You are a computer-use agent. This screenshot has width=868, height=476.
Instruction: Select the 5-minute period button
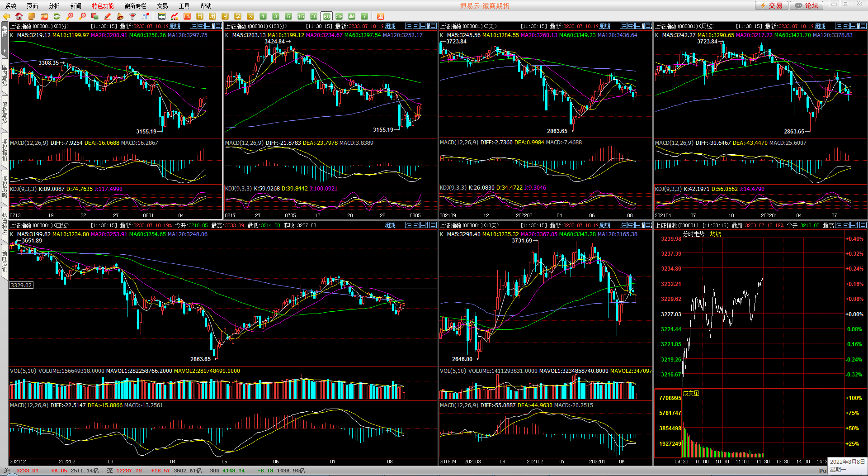pyautogui.click(x=288, y=16)
